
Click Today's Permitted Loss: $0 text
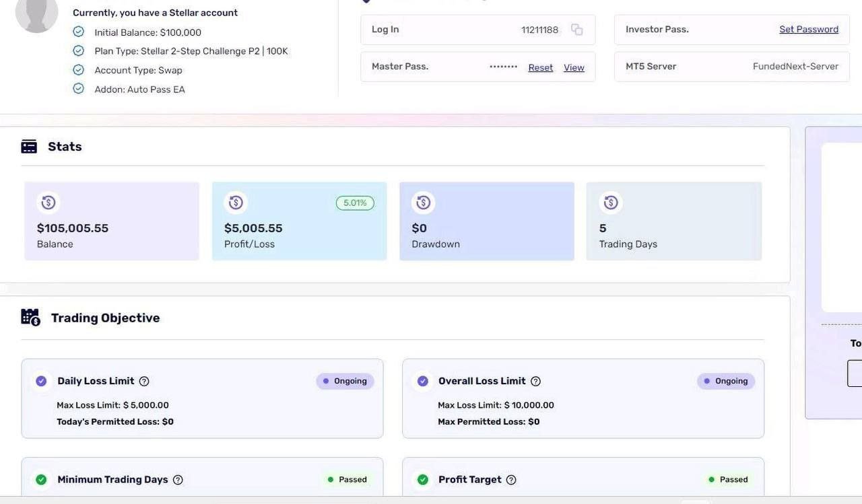point(115,422)
